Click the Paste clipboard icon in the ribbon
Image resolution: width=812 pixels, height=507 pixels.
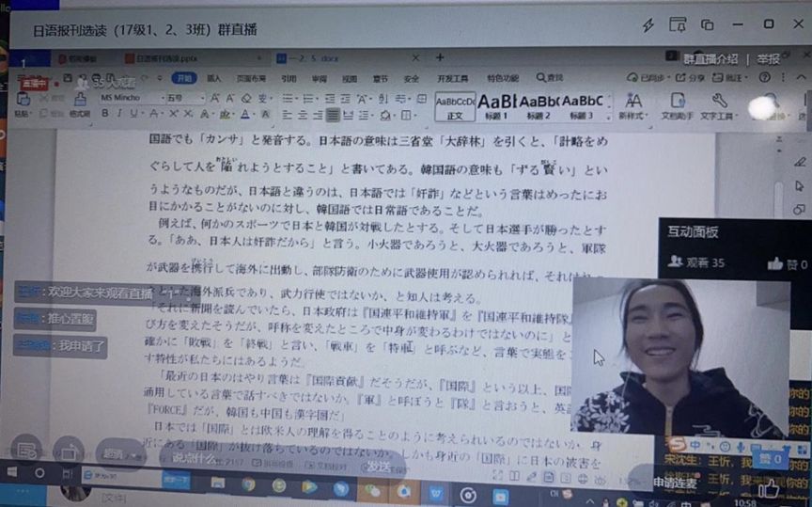coord(23,99)
